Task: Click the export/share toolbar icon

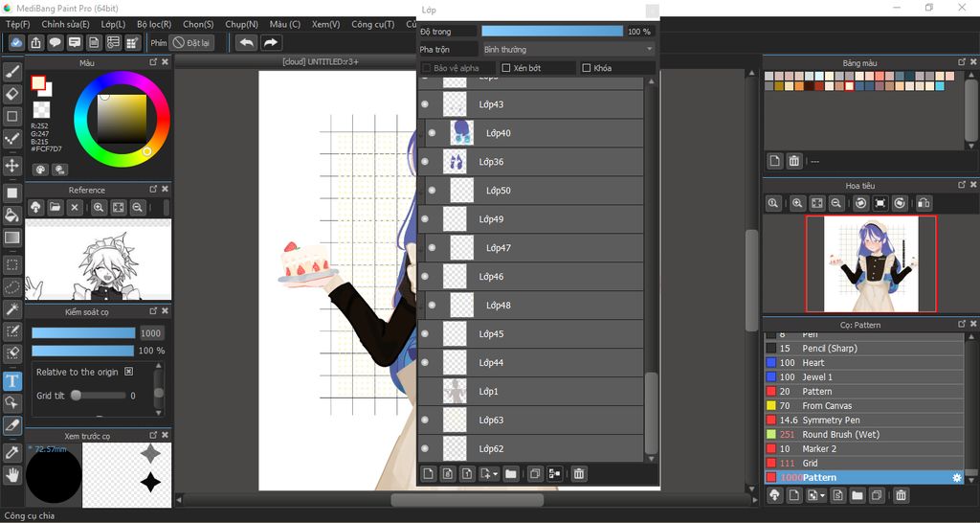Action: click(x=36, y=42)
